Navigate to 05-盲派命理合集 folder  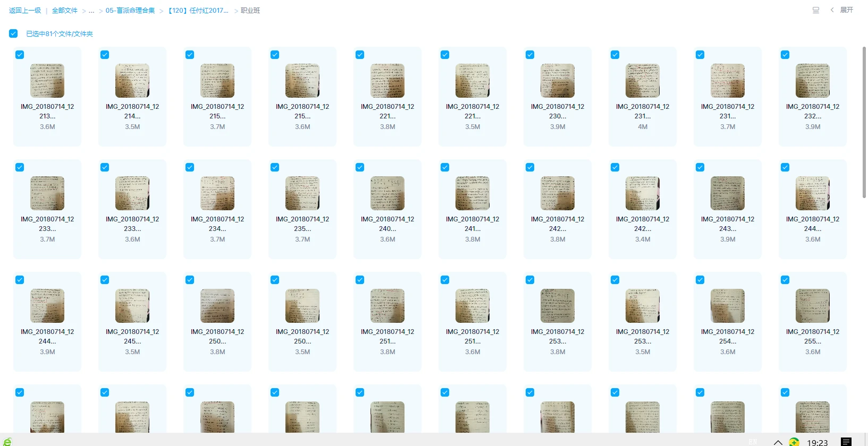pos(130,11)
